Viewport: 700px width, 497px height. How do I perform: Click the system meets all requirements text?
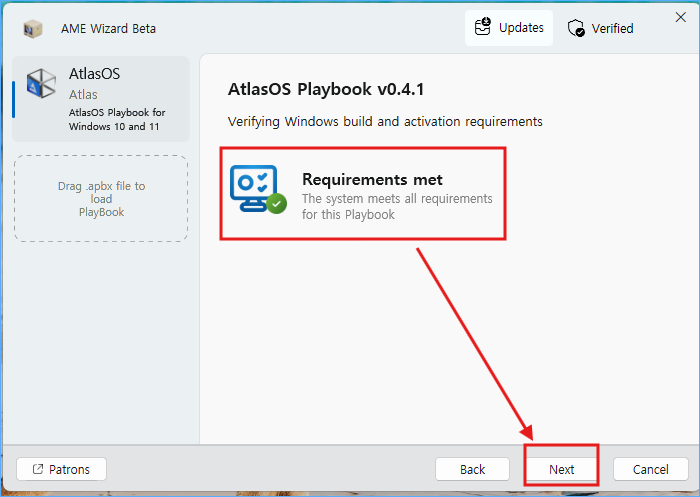point(397,206)
